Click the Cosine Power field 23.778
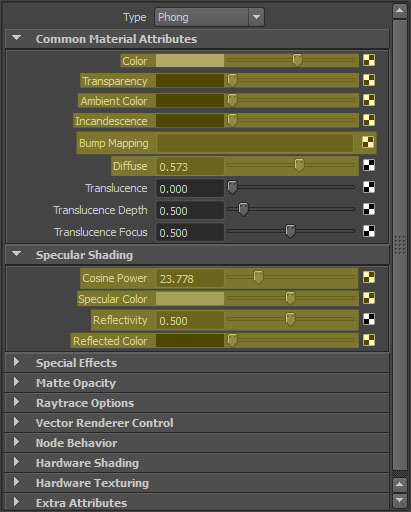Viewport: 411px width, 512px height. tap(190, 278)
